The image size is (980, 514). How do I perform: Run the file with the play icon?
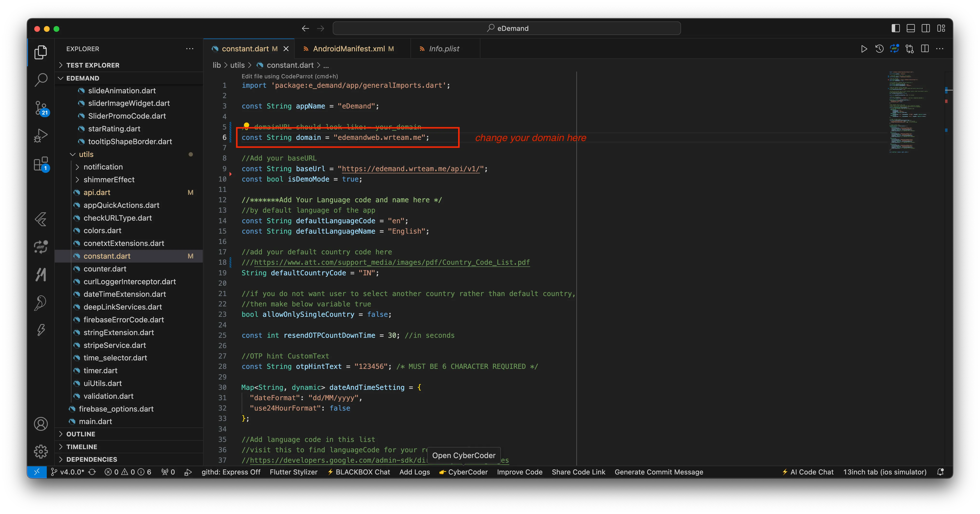tap(864, 49)
